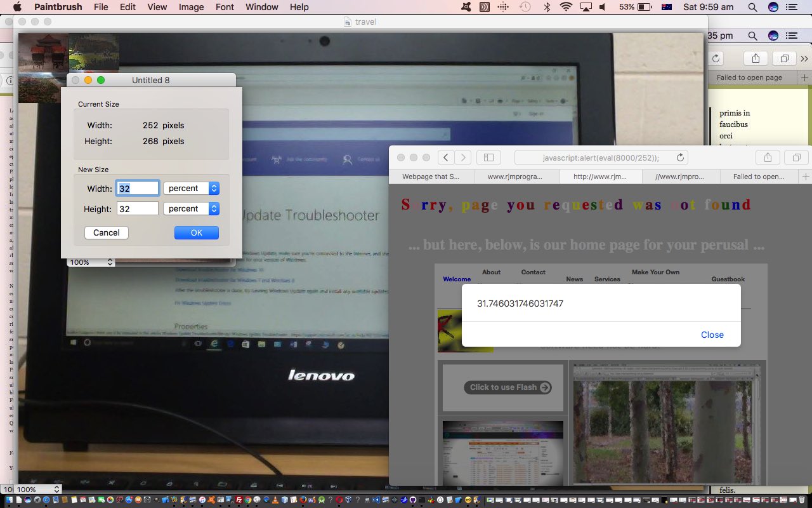812x508 pixels.
Task: Open the Edit menu
Action: pos(128,7)
